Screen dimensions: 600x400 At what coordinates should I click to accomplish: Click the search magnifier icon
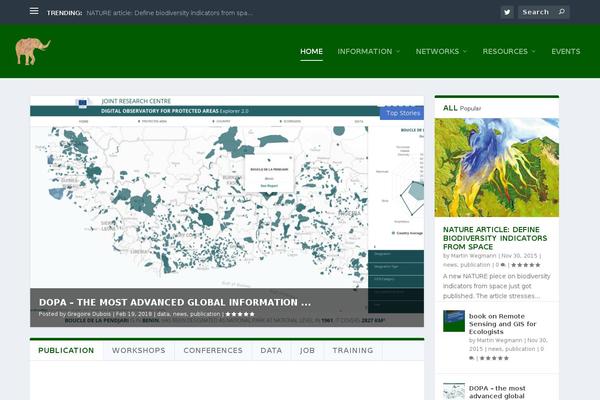(561, 12)
